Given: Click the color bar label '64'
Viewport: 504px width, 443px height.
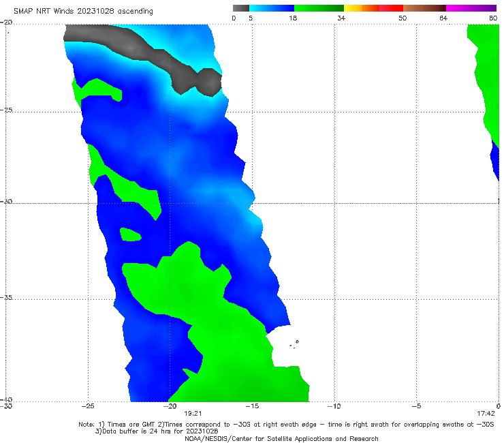Looking at the screenshot, I should [x=443, y=18].
